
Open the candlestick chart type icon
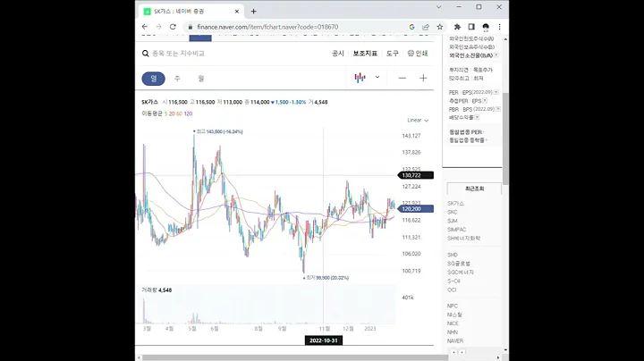pos(360,78)
